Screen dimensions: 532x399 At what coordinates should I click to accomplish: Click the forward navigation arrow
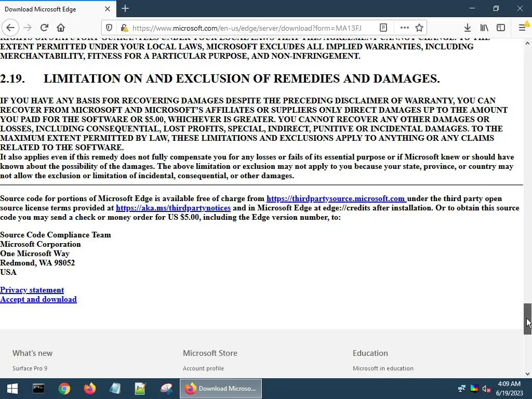[x=28, y=28]
